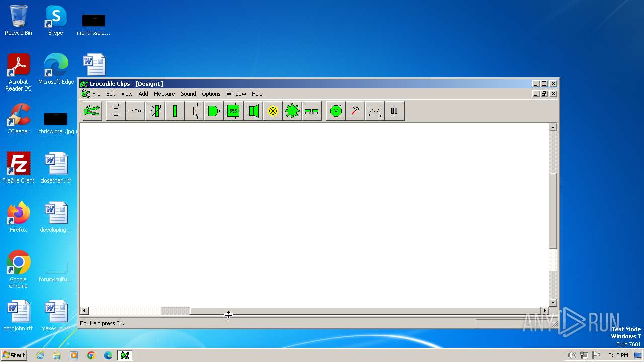The width and height of the screenshot is (644, 362).
Task: Open the battery power supplies toolbar button
Action: click(x=116, y=111)
